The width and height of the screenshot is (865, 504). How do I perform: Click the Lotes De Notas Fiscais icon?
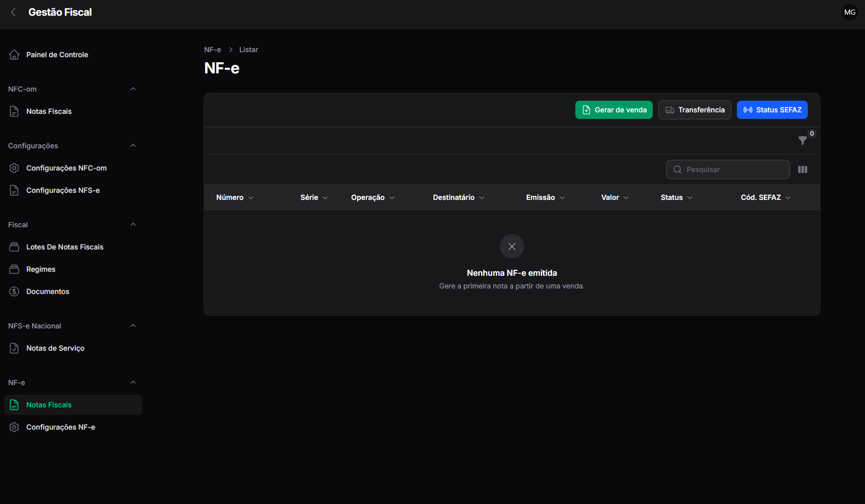14,247
